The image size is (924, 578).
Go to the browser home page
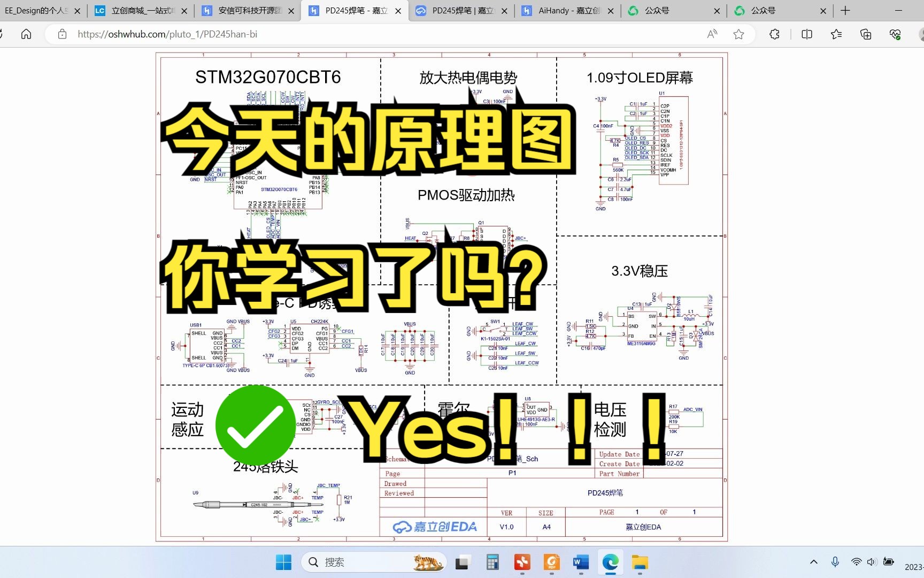(26, 34)
